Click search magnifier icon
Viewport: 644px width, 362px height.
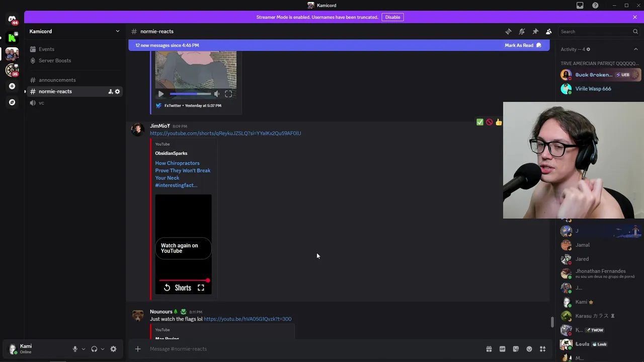pyautogui.click(x=635, y=31)
